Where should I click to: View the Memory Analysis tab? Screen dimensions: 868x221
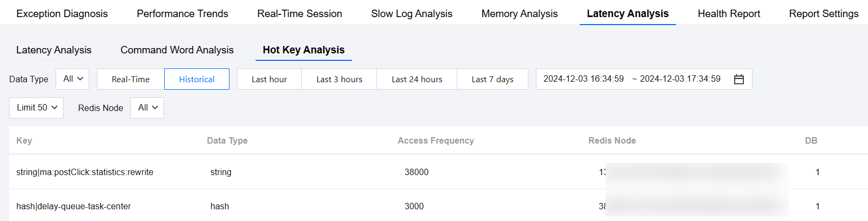pyautogui.click(x=519, y=14)
